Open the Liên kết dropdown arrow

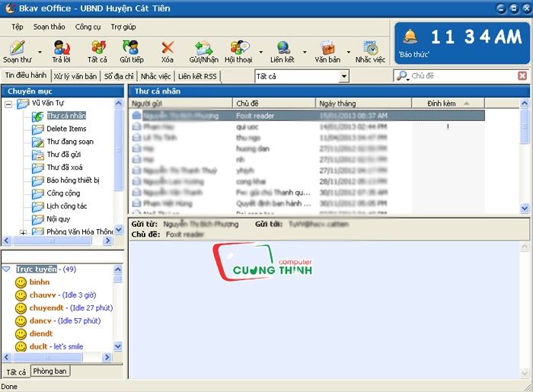pyautogui.click(x=305, y=52)
